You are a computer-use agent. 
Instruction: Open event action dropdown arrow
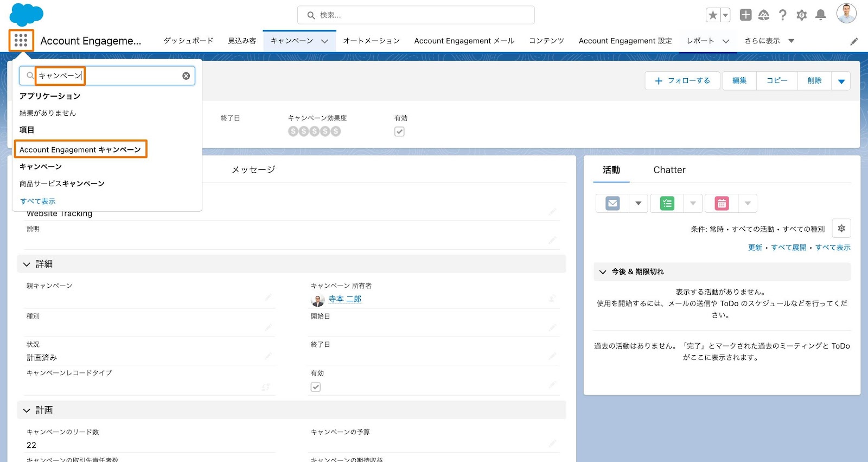(748, 204)
